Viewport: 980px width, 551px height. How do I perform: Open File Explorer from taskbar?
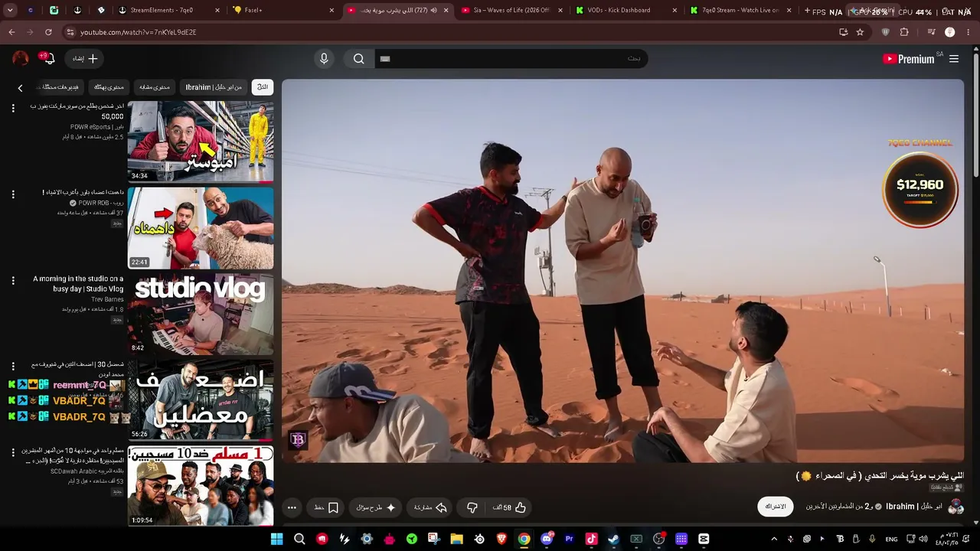coord(457,539)
